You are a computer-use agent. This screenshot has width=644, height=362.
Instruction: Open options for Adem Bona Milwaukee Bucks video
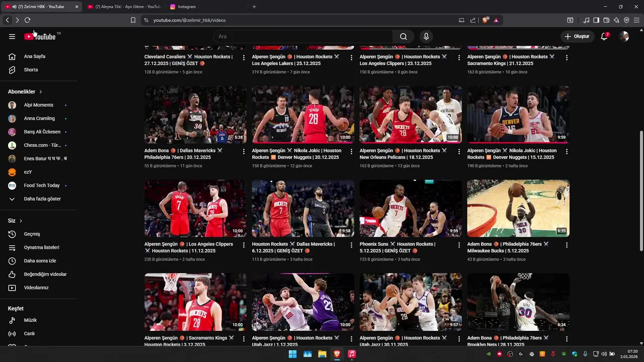click(x=567, y=245)
